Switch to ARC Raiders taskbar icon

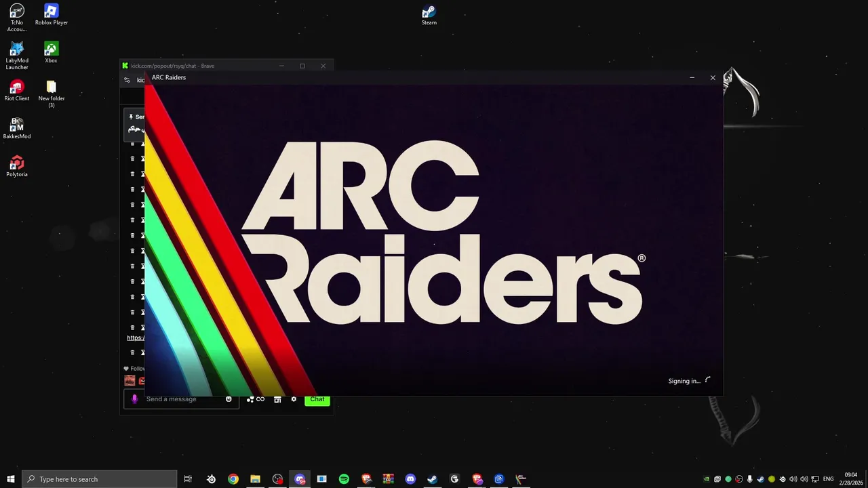point(521,479)
